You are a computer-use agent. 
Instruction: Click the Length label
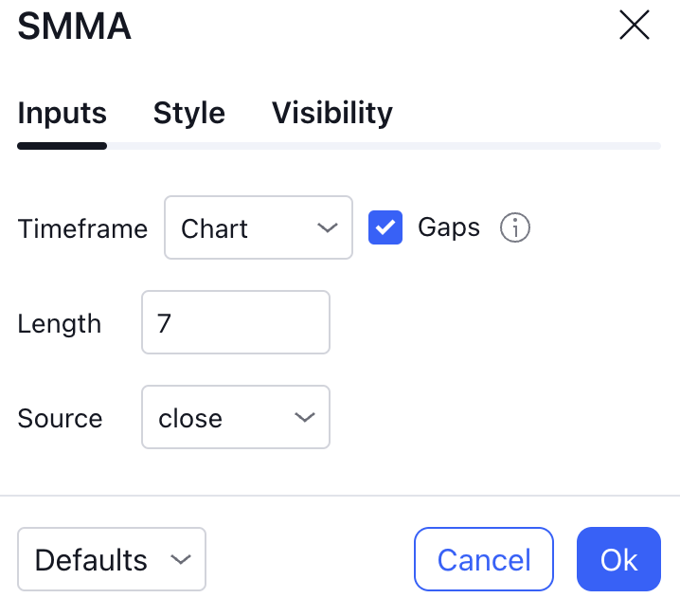[59, 324]
